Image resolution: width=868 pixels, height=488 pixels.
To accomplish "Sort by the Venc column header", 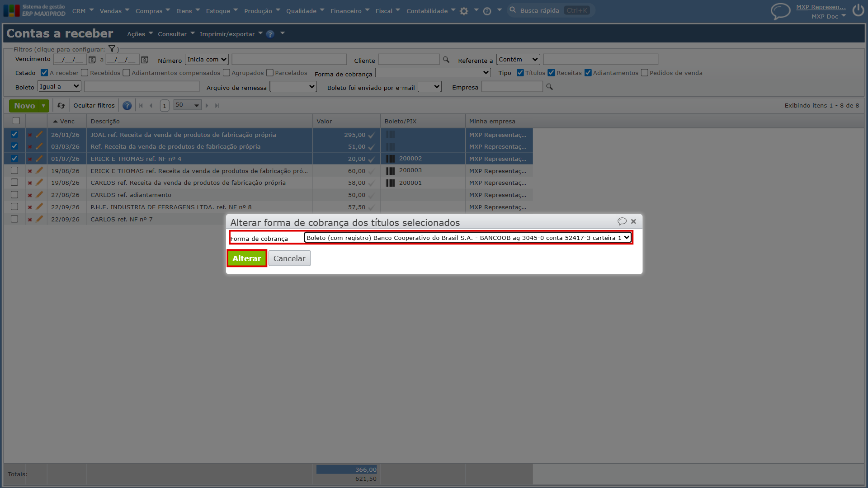I will click(x=67, y=121).
